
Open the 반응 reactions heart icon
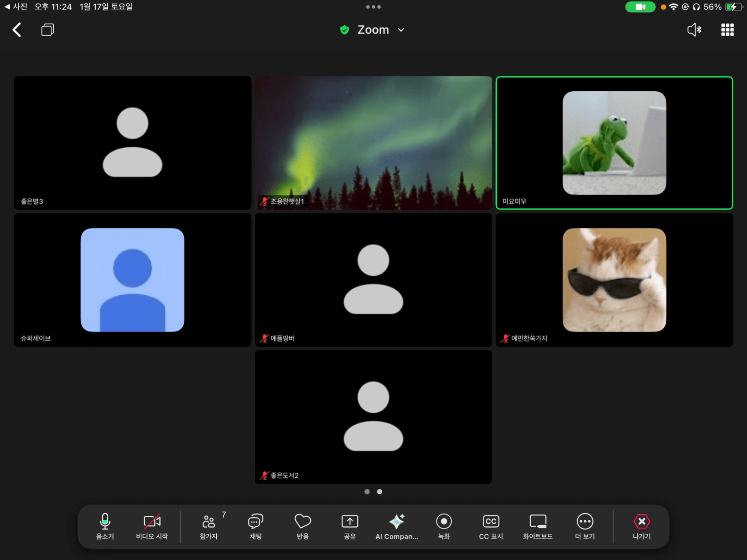[302, 526]
